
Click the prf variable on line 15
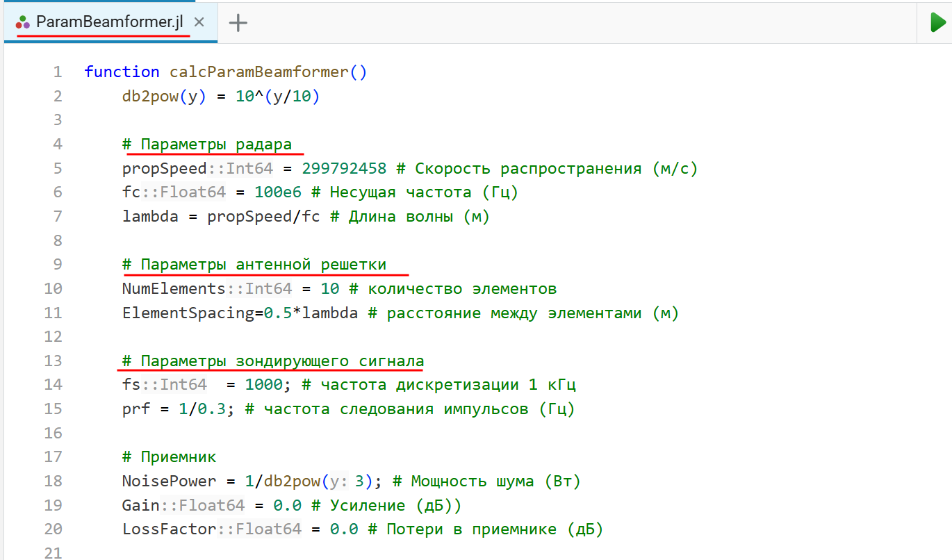click(x=136, y=409)
